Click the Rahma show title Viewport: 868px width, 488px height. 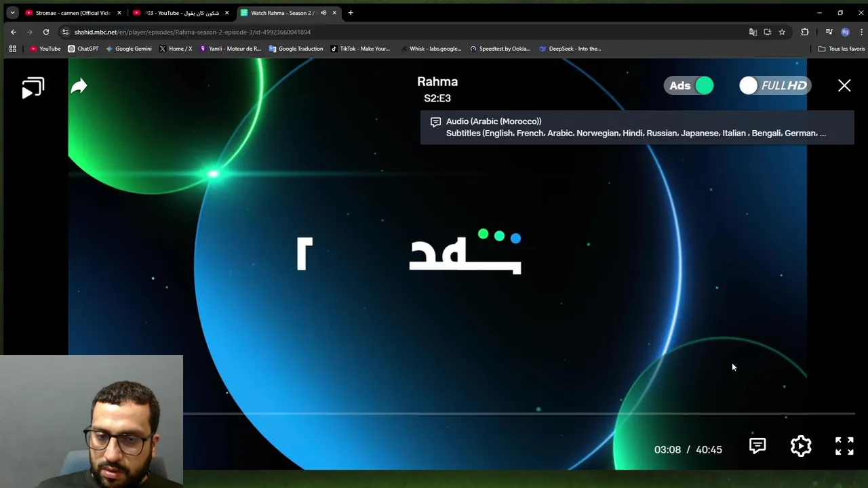point(437,81)
